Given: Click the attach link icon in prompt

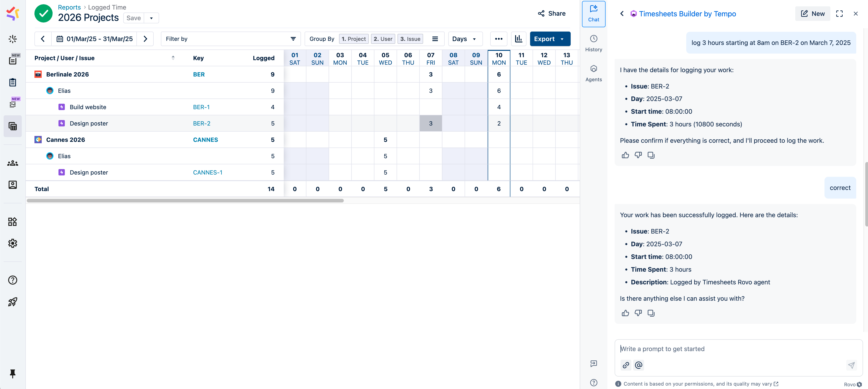Looking at the screenshot, I should pyautogui.click(x=626, y=365).
